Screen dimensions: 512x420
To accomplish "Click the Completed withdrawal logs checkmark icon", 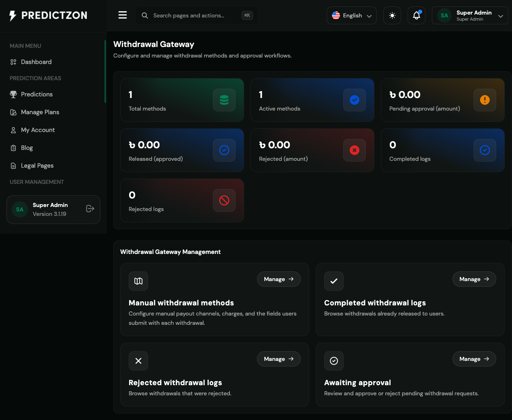I will click(x=334, y=281).
